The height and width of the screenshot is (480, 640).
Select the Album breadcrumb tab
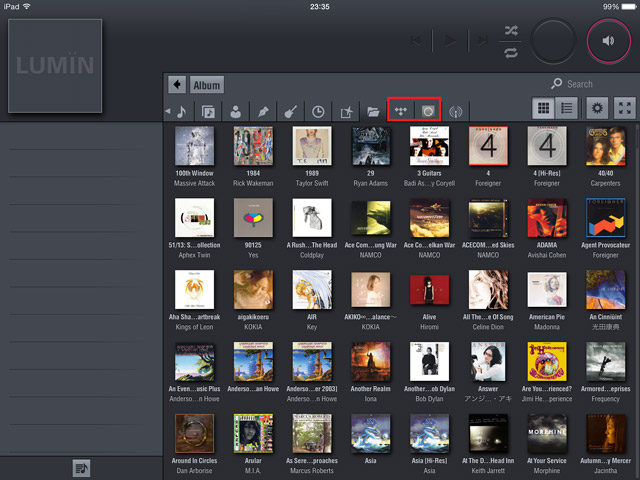pyautogui.click(x=207, y=85)
